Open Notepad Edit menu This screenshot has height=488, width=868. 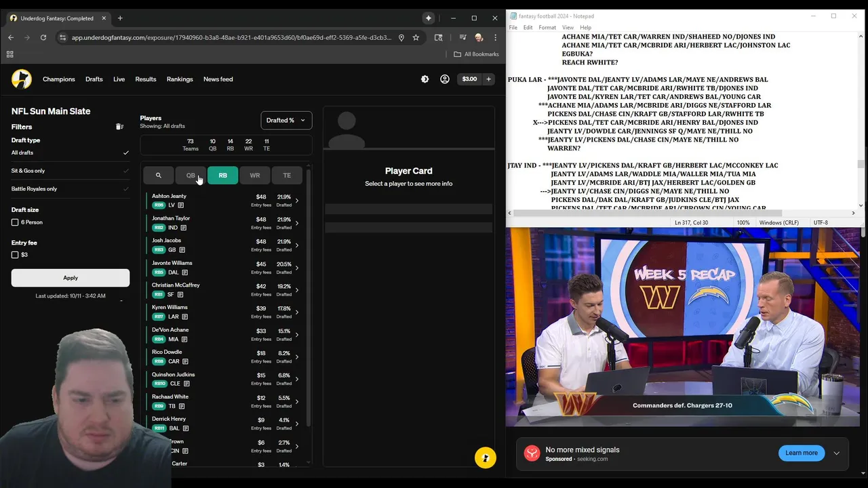pos(528,28)
